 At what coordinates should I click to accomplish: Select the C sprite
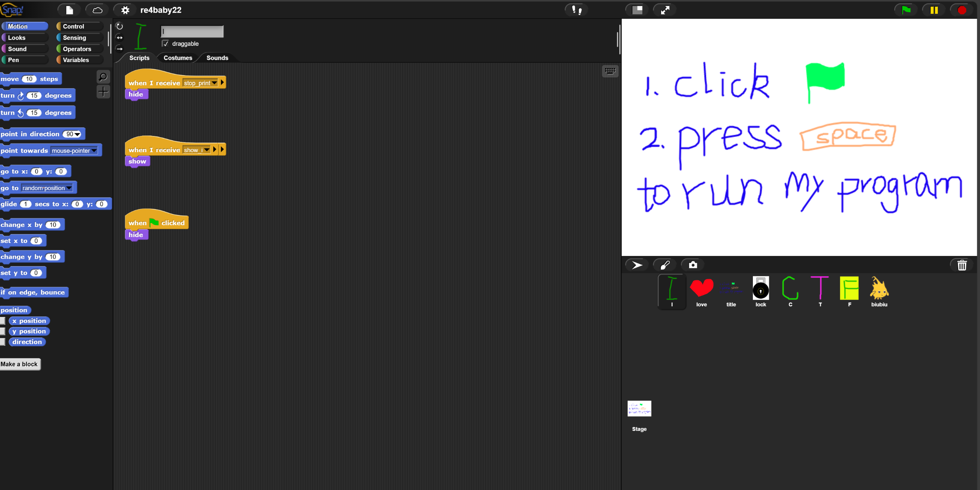790,292
